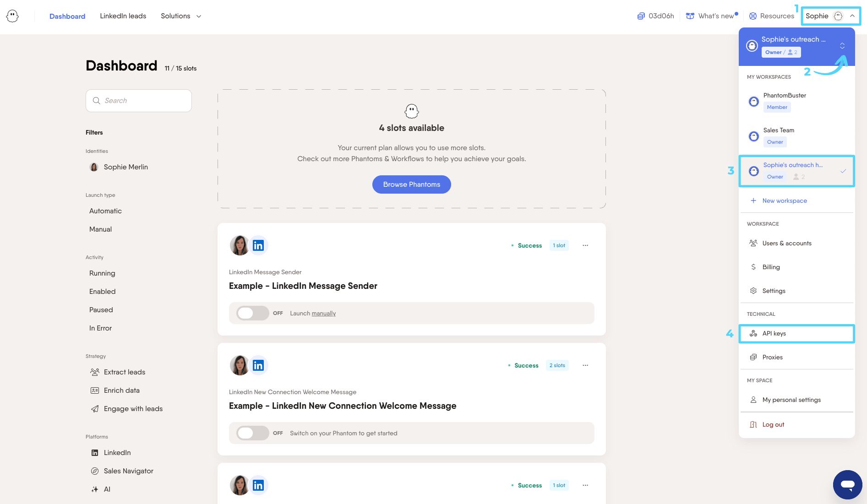
Task: Click the ghost icon above slots available
Action: [412, 111]
